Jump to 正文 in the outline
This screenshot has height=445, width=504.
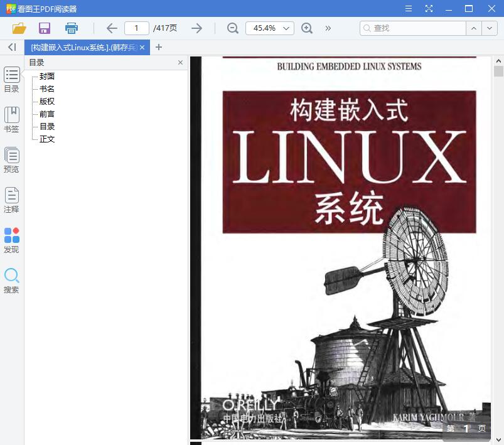(47, 139)
